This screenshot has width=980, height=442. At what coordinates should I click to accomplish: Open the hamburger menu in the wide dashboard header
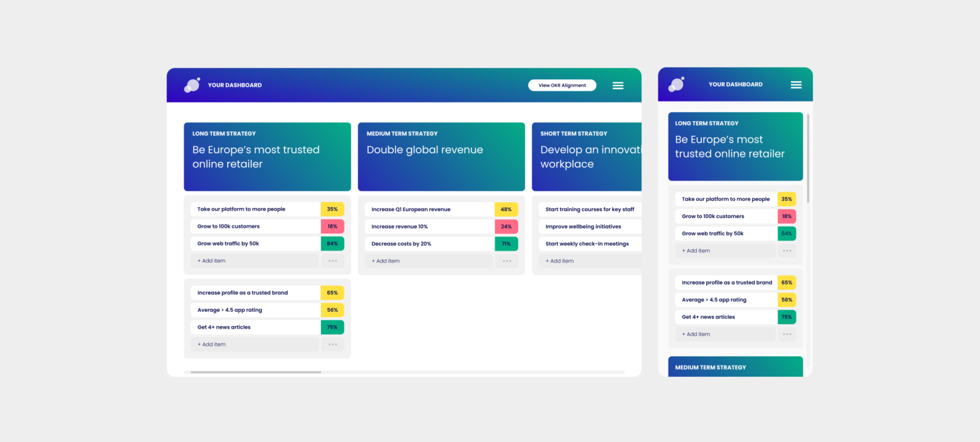click(618, 85)
